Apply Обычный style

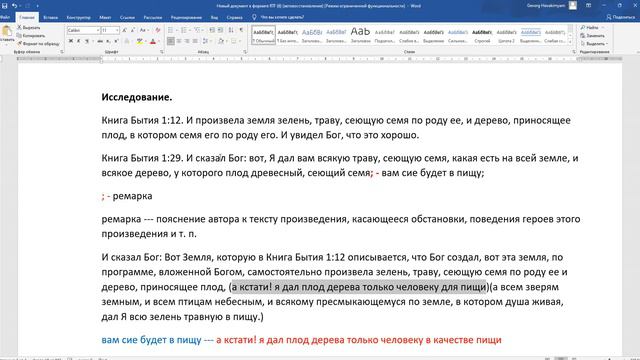click(263, 35)
